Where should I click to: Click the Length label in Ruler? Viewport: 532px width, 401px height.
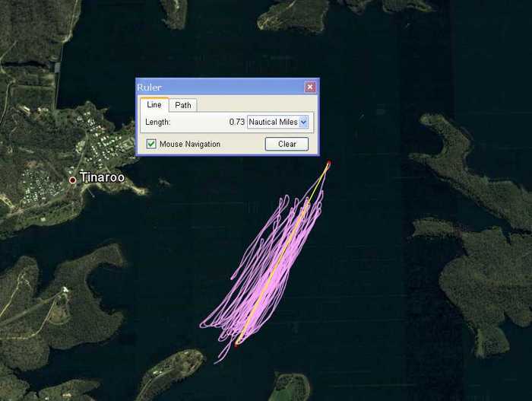(158, 122)
